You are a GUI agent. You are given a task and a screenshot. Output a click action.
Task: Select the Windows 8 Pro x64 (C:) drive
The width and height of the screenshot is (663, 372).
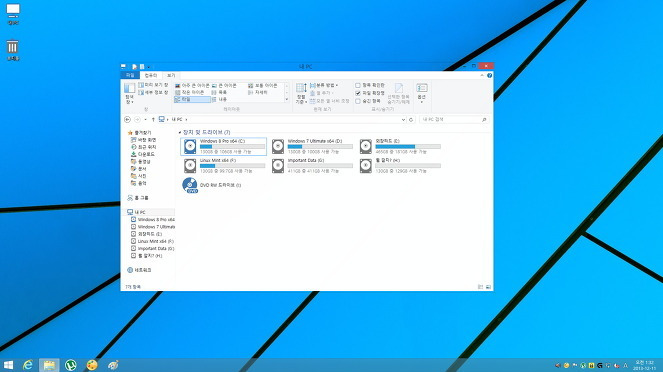tap(224, 146)
